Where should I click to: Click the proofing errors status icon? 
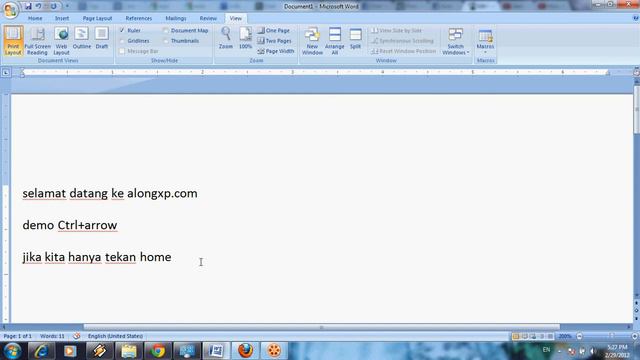coord(77,336)
